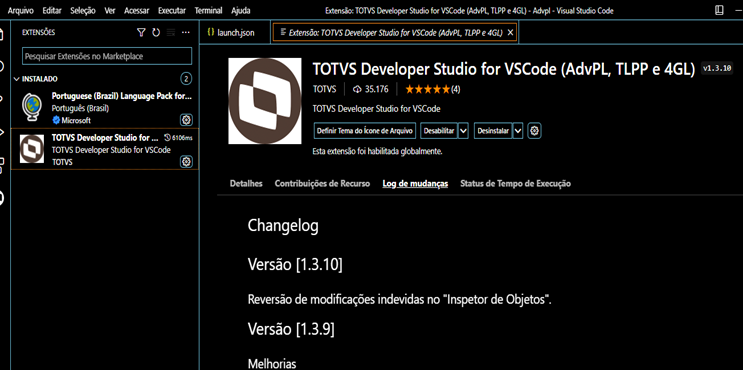Open the Terminal menu
The width and height of the screenshot is (743, 370).
tap(208, 10)
